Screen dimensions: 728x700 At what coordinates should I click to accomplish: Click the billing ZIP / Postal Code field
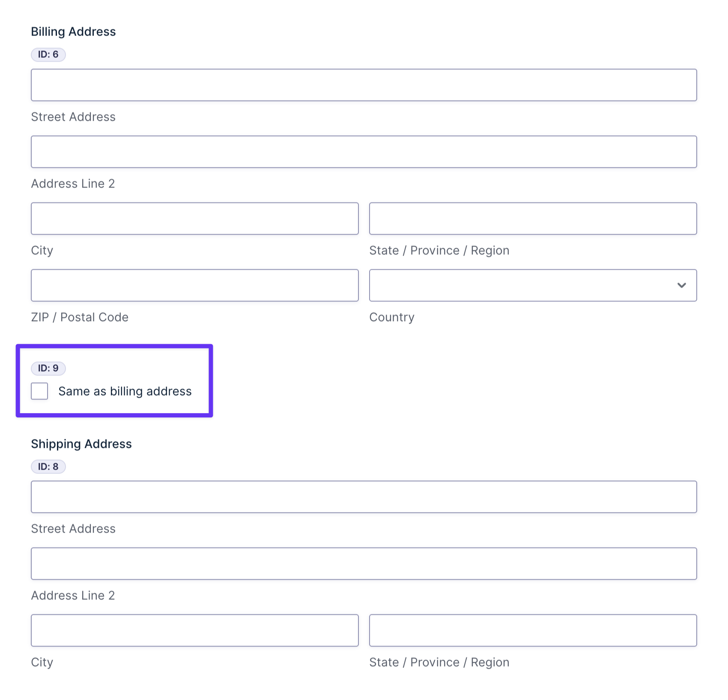(x=194, y=285)
